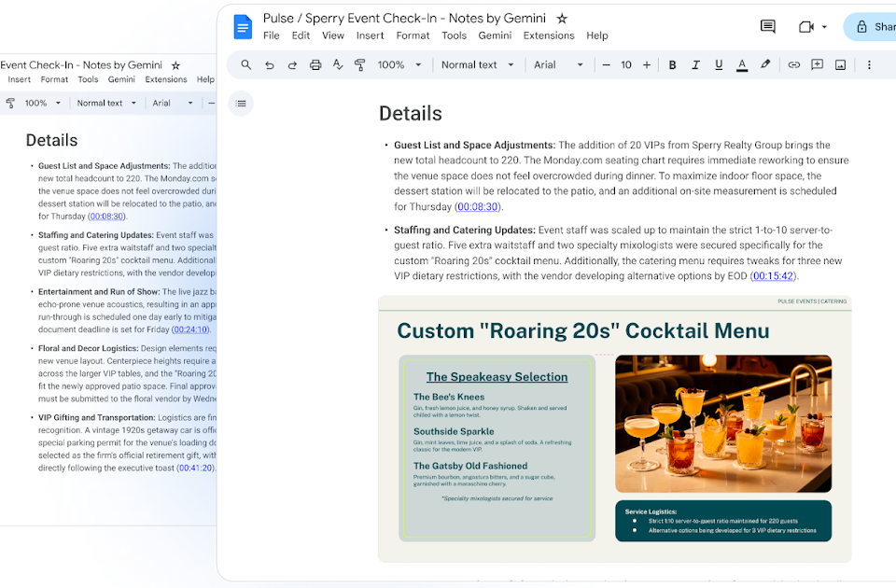Toggle underline formatting
Image resolution: width=896 pixels, height=588 pixels.
pos(719,65)
